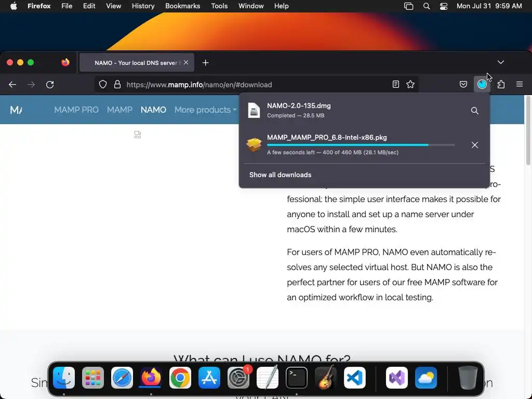The height and width of the screenshot is (399, 532).
Task: Open Visual Studio Code from the Dock
Action: click(354, 378)
